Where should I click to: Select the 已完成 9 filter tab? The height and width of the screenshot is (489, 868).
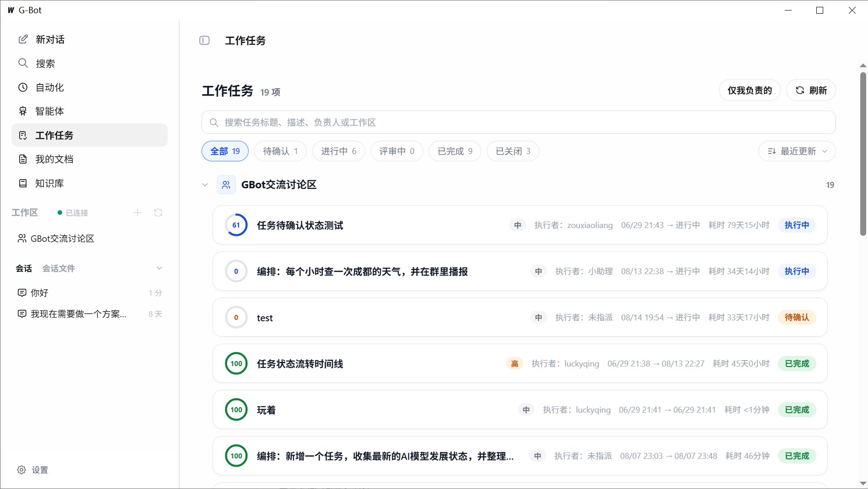(x=455, y=151)
